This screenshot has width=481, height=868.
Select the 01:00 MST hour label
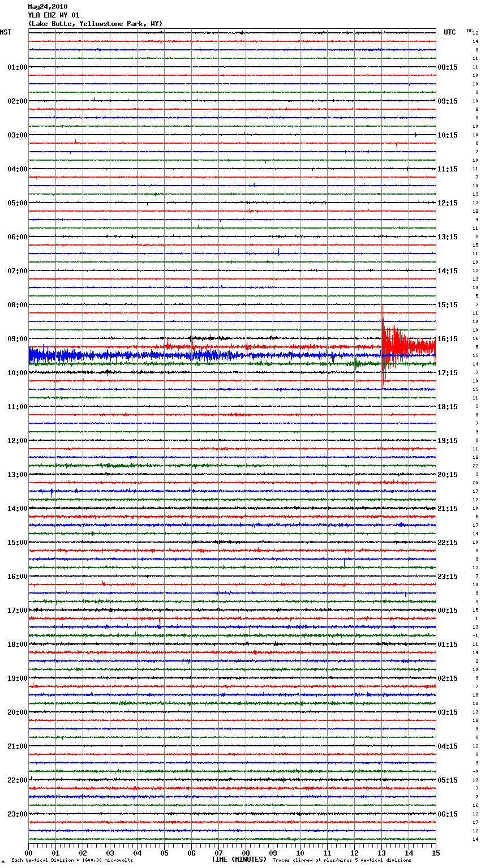pyautogui.click(x=18, y=67)
